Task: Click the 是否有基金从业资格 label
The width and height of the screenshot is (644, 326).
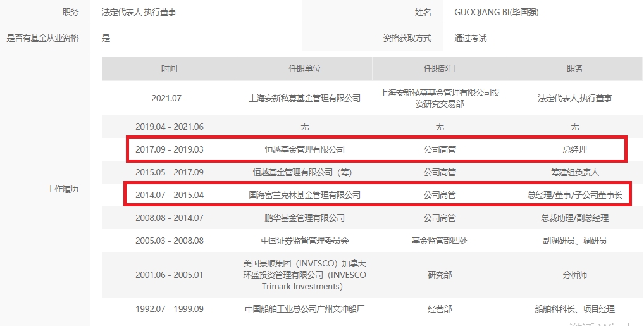Action: click(x=43, y=38)
